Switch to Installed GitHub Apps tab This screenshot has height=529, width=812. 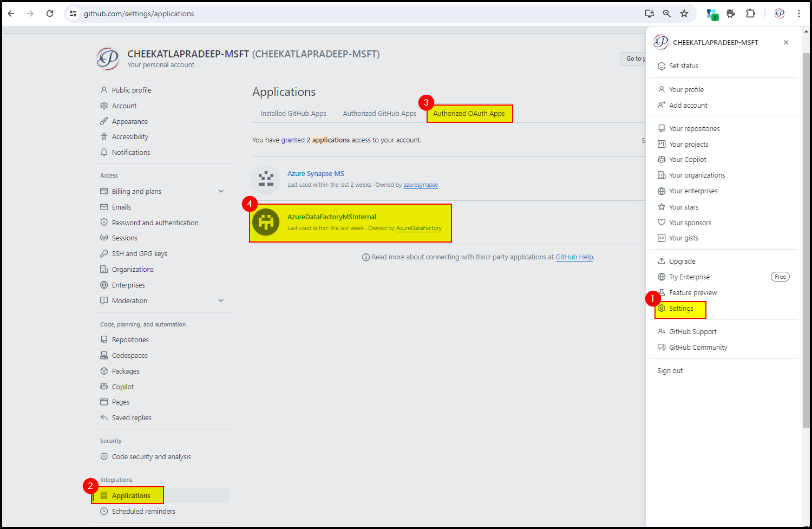[x=293, y=114]
